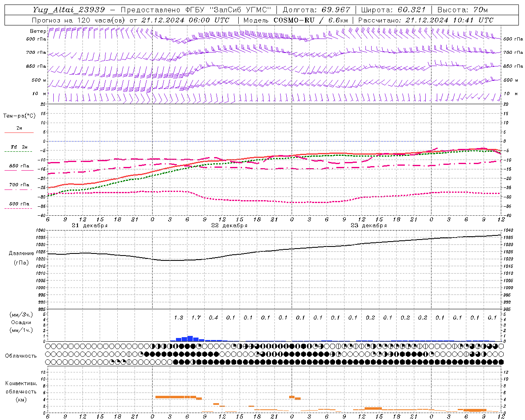The image size is (525, 420).
Task: Click the precipitation value 1.3
Action: tap(178, 317)
